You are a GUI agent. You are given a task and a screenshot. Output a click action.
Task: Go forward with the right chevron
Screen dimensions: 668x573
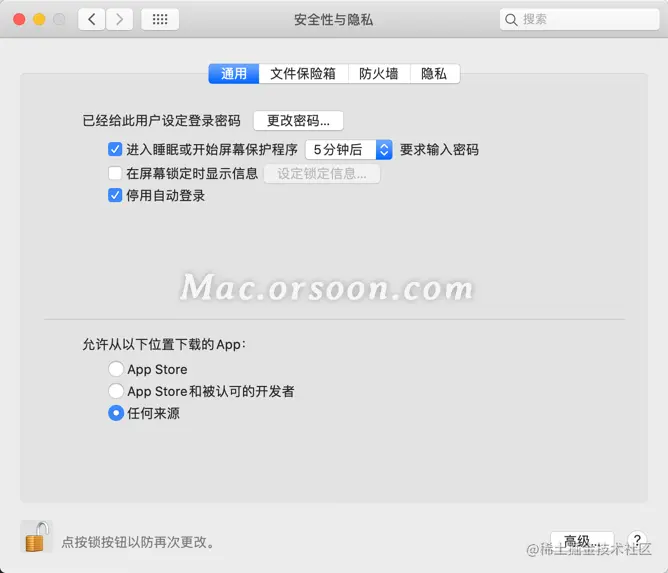tap(119, 19)
